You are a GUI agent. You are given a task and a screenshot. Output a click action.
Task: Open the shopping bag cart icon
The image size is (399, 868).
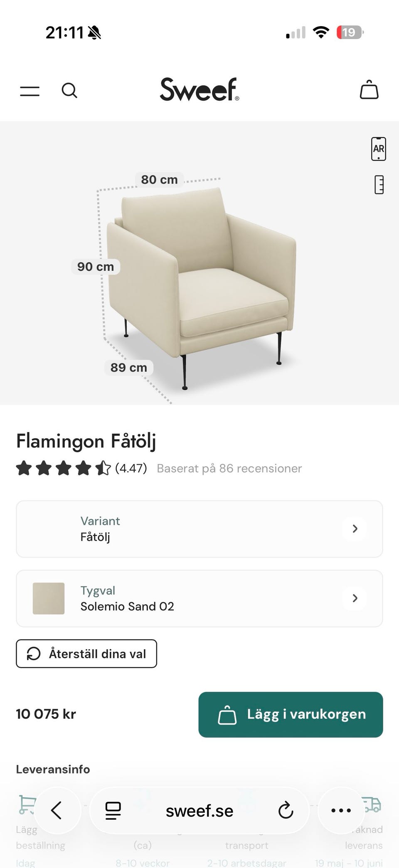(369, 90)
